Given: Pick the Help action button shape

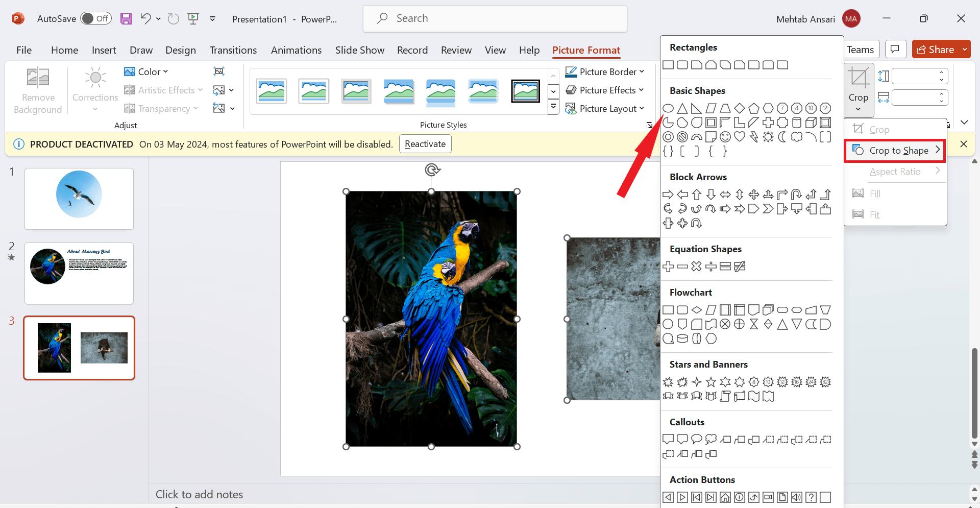Looking at the screenshot, I should [811, 497].
